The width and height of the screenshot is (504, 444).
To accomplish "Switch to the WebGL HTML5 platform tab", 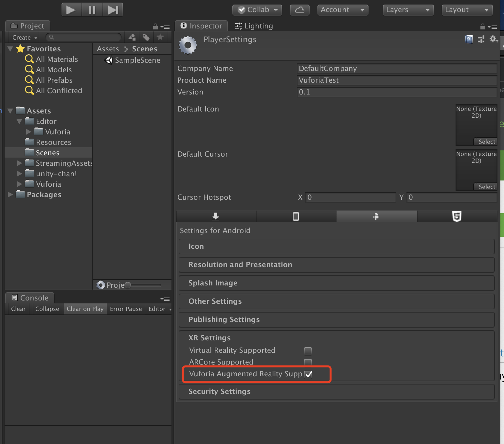I will [457, 216].
